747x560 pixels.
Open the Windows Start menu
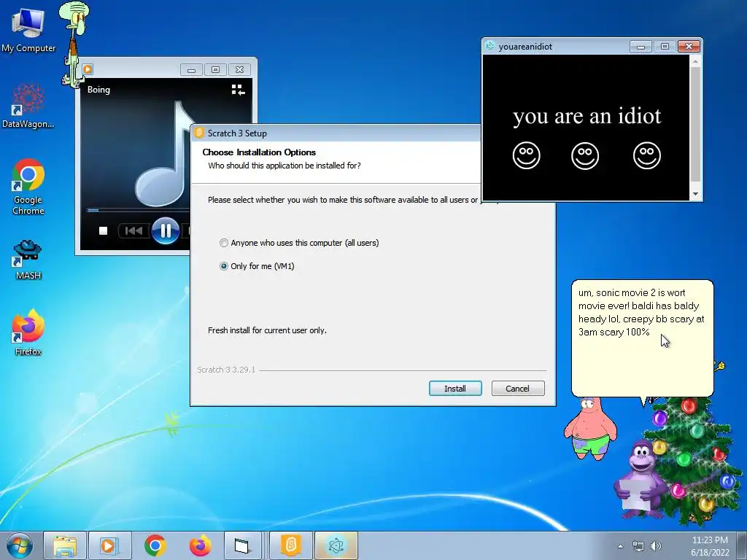(20, 545)
